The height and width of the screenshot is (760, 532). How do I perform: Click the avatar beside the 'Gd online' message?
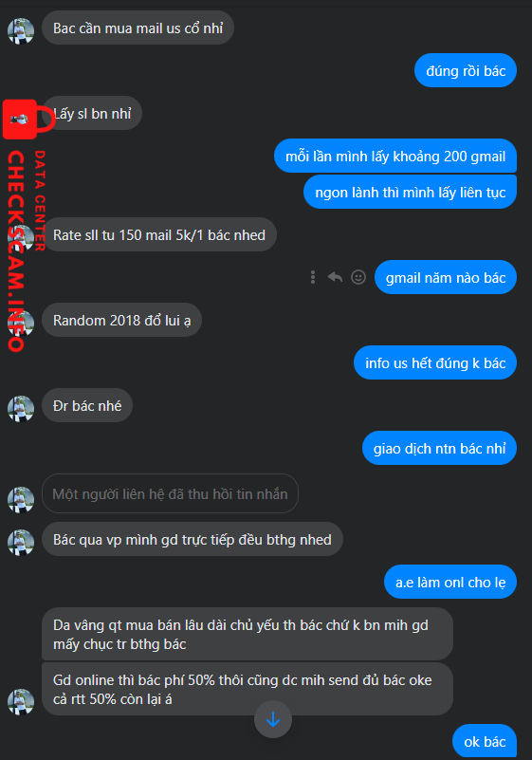pyautogui.click(x=21, y=702)
